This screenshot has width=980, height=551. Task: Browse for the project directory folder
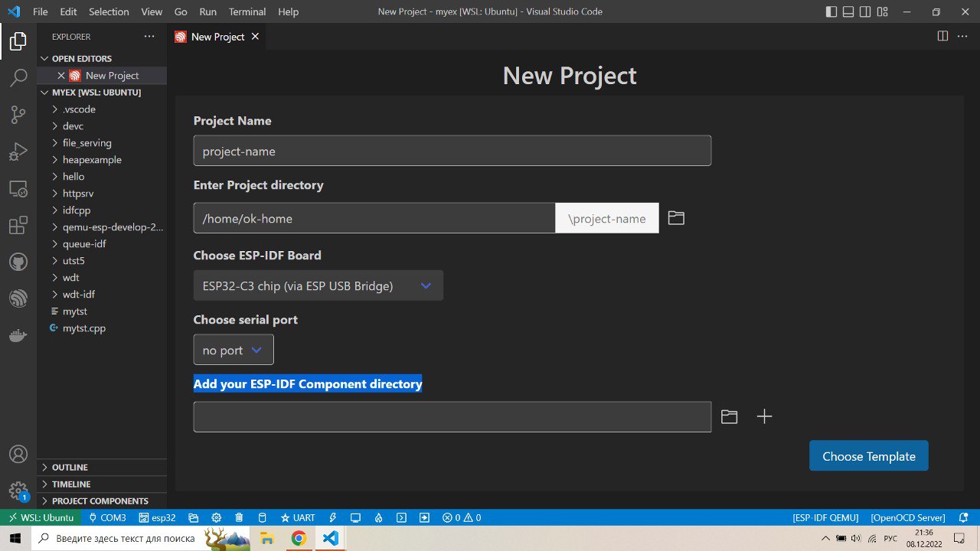click(x=676, y=218)
